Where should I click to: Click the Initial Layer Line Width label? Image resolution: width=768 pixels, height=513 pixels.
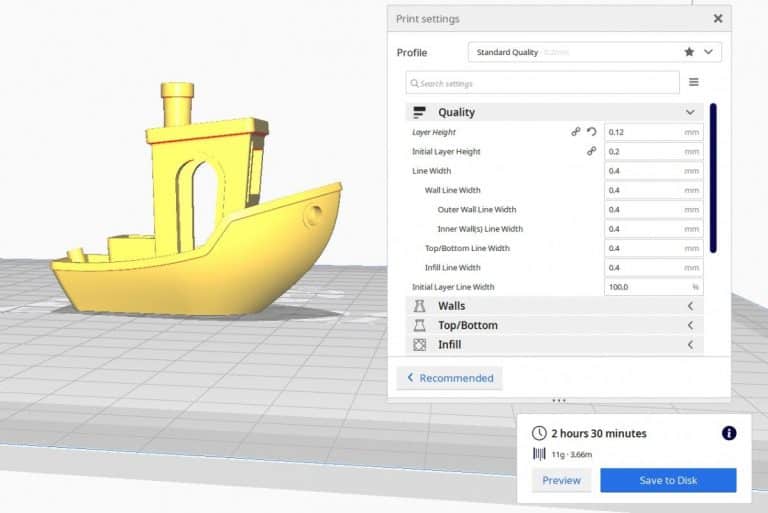click(453, 287)
